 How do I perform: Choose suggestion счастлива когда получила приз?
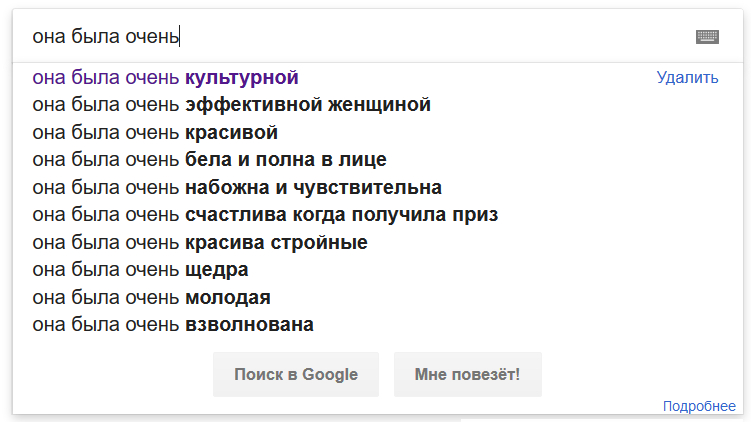pos(265,215)
